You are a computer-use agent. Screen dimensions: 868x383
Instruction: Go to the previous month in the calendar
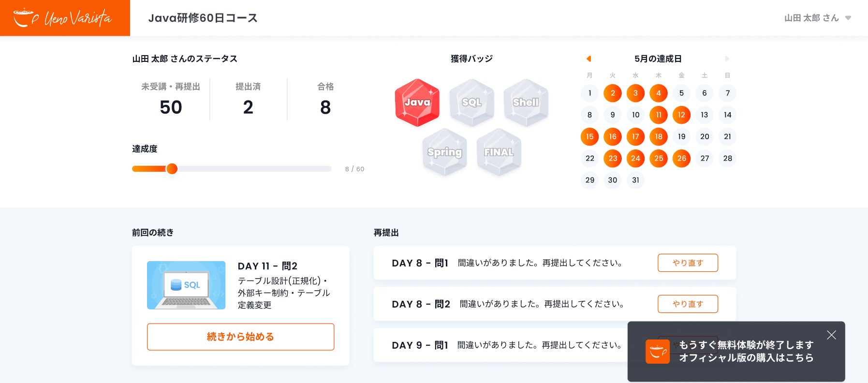click(588, 59)
